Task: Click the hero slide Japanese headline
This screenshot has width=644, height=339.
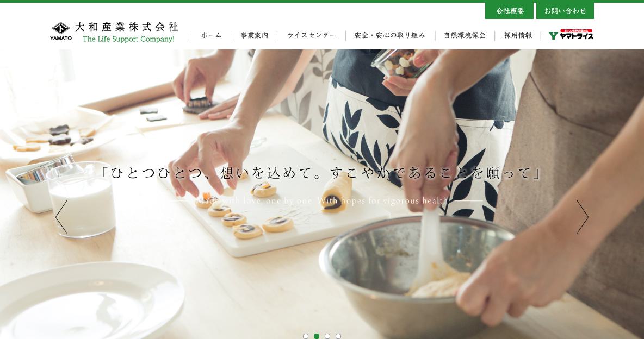Action: coord(322,173)
